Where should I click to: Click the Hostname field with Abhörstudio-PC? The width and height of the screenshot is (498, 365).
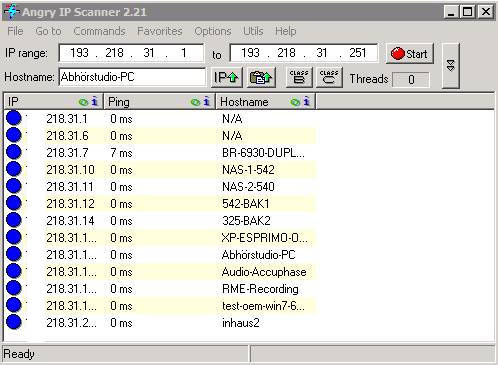tap(132, 77)
